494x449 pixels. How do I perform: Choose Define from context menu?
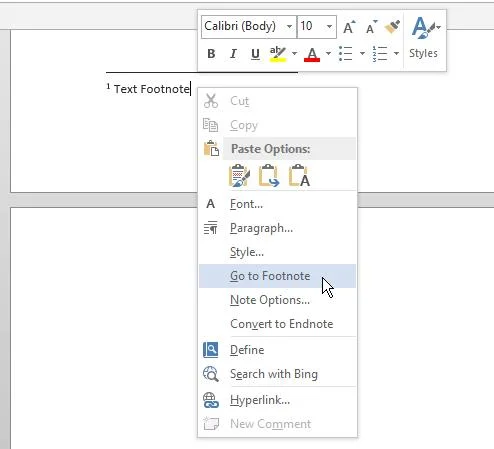pos(277,350)
